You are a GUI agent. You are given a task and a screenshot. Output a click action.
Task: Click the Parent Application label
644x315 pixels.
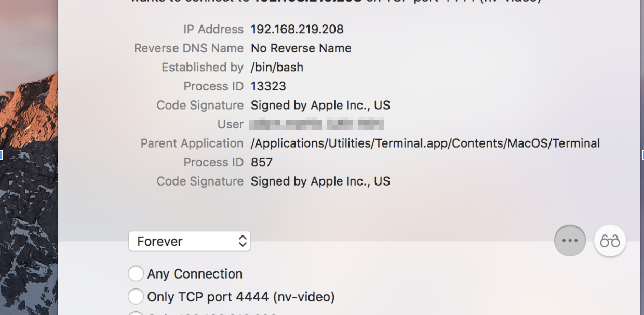(192, 143)
